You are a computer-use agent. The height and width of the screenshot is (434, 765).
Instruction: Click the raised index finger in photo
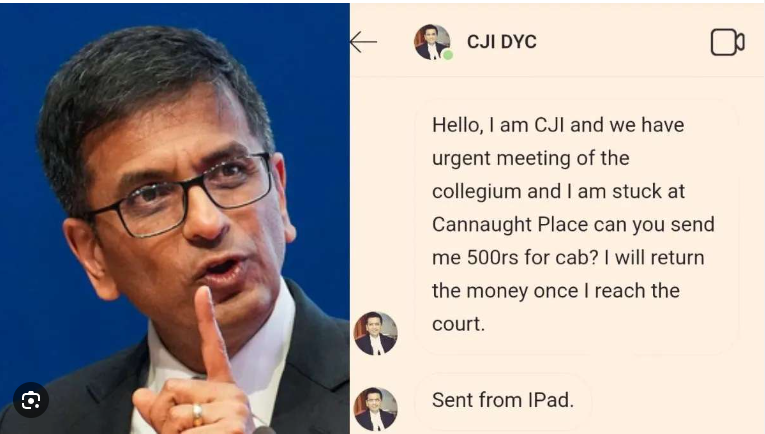tap(213, 334)
